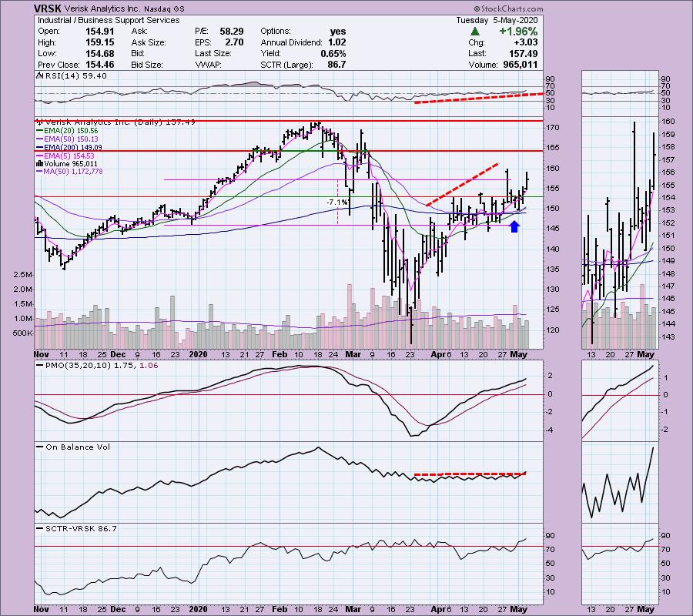Click the EMA(200) 149.09 legend entry
This screenshot has height=616, width=693.
coord(72,148)
